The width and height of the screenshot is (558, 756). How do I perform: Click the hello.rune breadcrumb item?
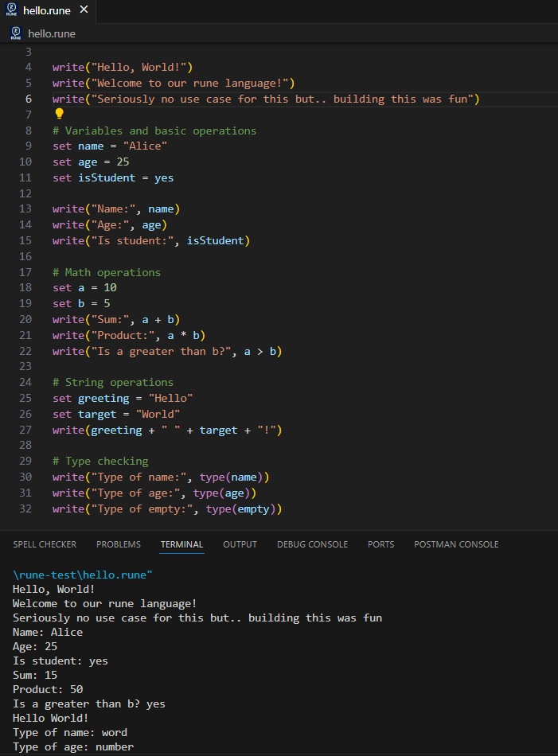[52, 33]
